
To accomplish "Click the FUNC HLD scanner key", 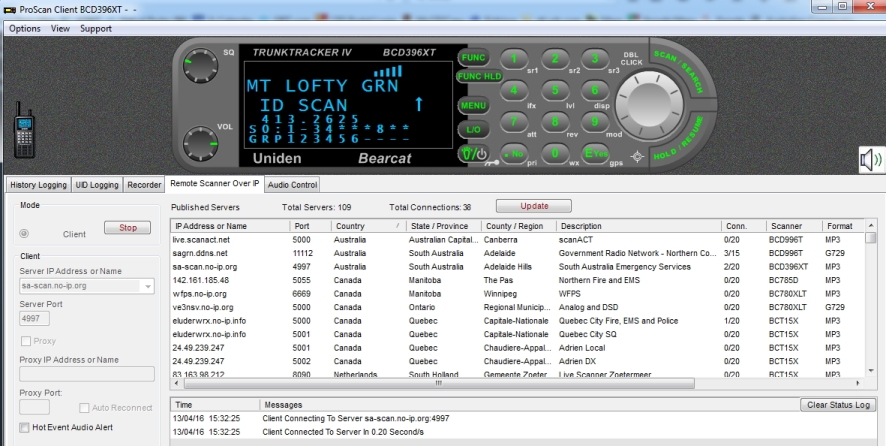I will click(480, 76).
